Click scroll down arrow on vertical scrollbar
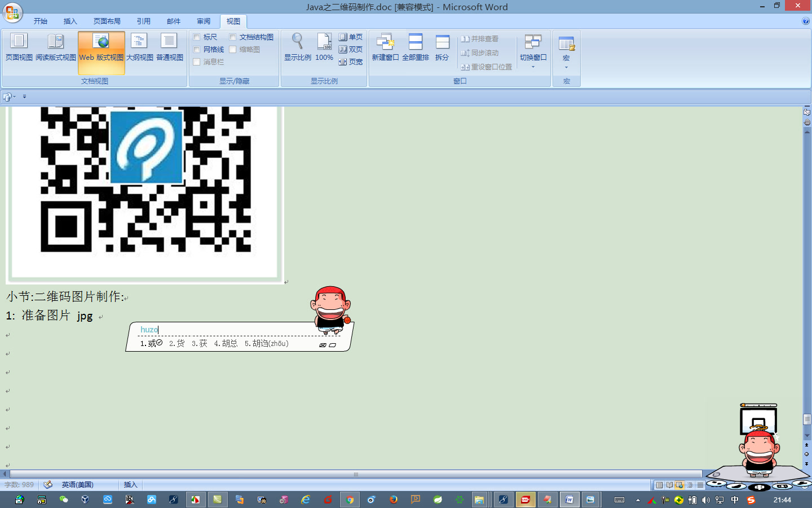812x508 pixels. click(807, 436)
